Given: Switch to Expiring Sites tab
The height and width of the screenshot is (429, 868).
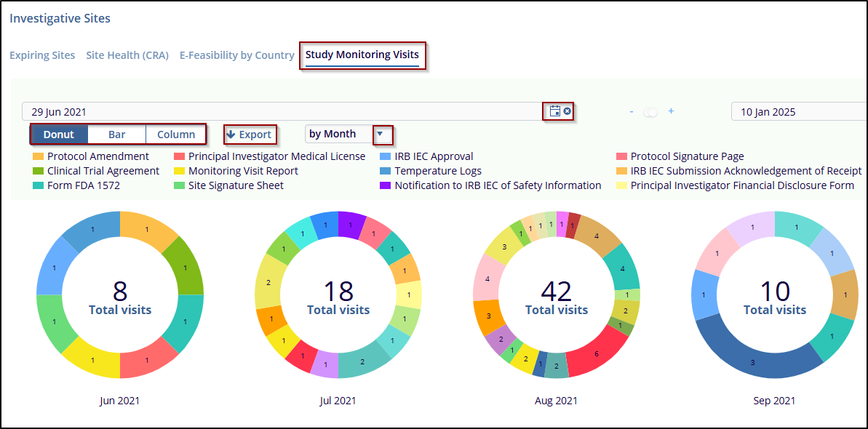Looking at the screenshot, I should [42, 55].
